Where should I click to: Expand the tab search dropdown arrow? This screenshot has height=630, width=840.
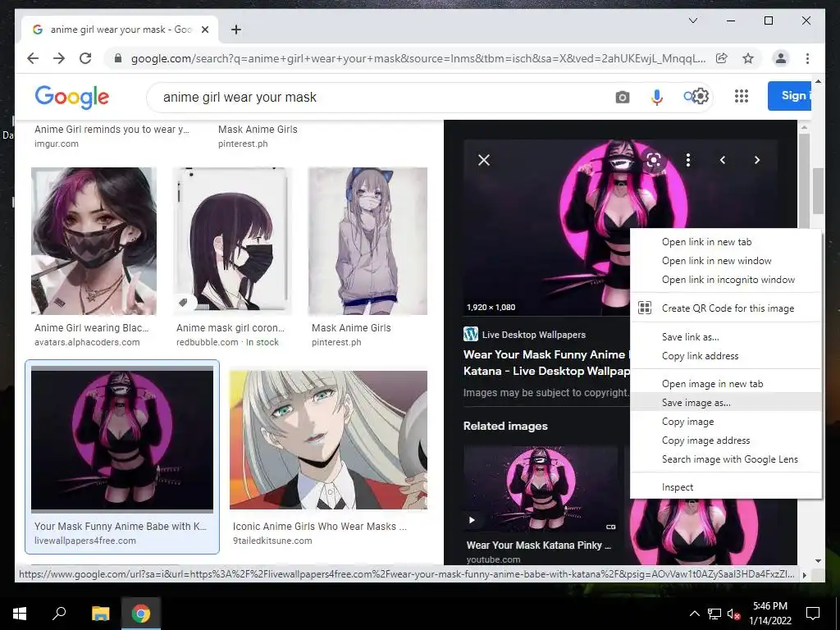(x=692, y=21)
